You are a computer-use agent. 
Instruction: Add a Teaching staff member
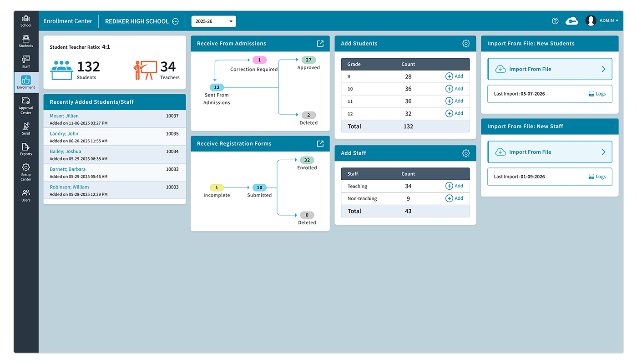point(454,186)
